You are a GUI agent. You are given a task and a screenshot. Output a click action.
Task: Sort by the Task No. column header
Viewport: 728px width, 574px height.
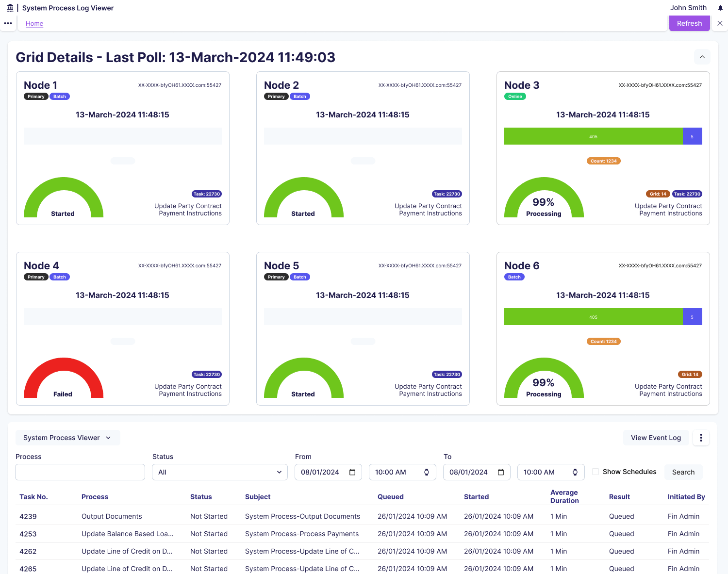pyautogui.click(x=33, y=497)
